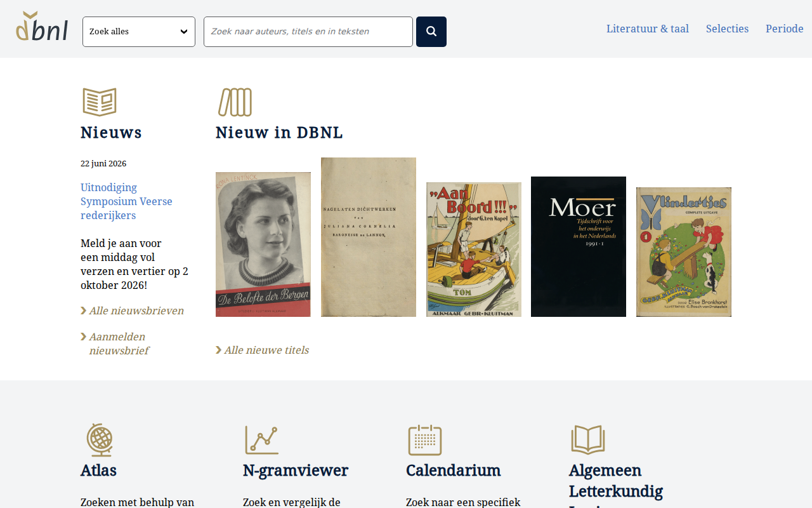Click the magnifying glass search button
Screen dimensions: 812x508
pyautogui.click(x=431, y=32)
